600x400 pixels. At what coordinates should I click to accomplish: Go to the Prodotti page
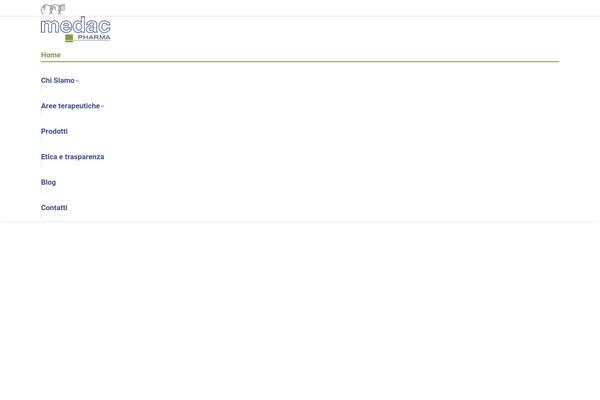(54, 131)
